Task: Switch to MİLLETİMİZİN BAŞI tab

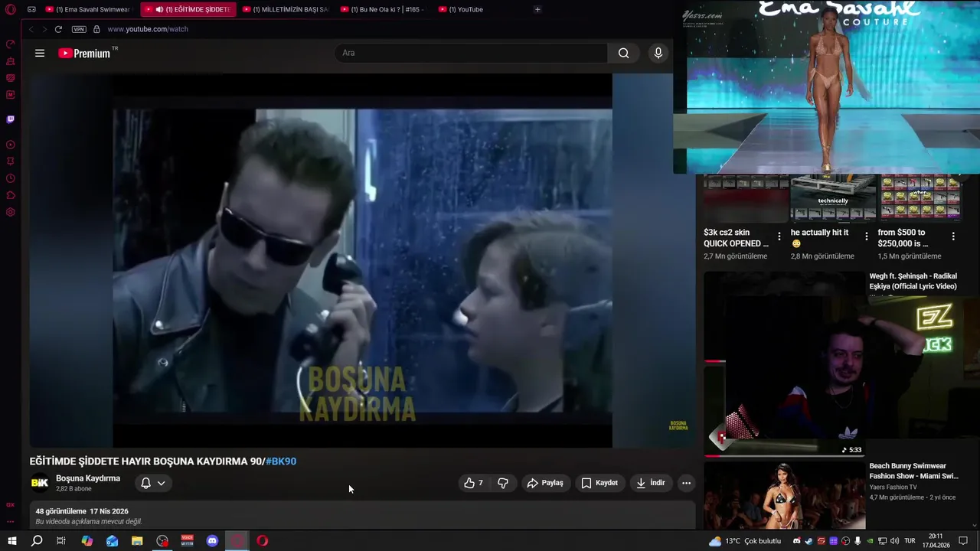Action: (x=286, y=9)
